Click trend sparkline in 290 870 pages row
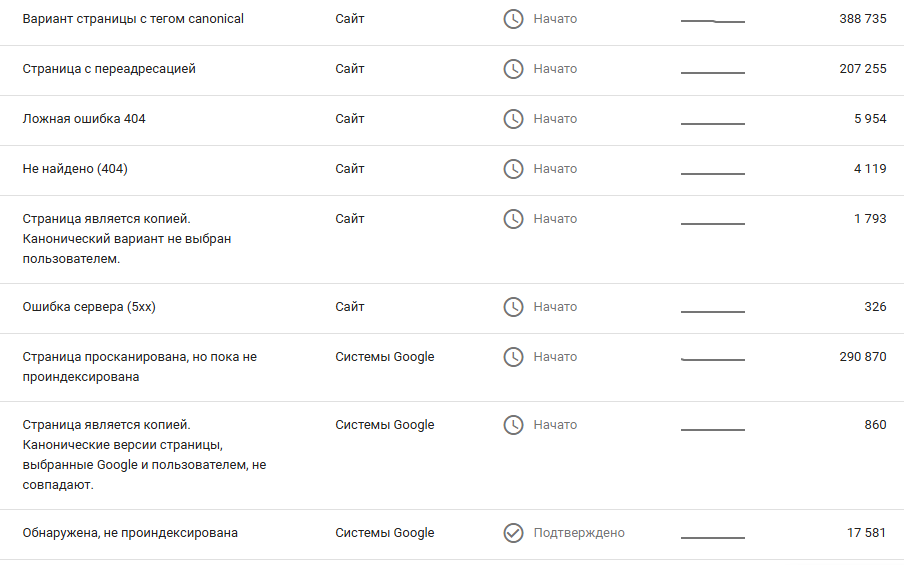Viewport: 904px width, 565px height. pyautogui.click(x=713, y=359)
